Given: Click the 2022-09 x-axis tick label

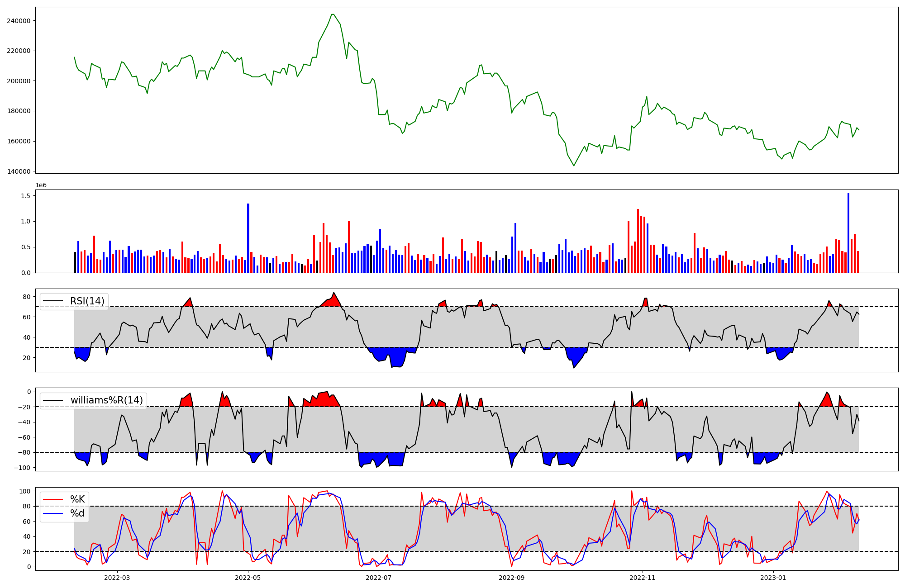Looking at the screenshot, I should coord(512,578).
